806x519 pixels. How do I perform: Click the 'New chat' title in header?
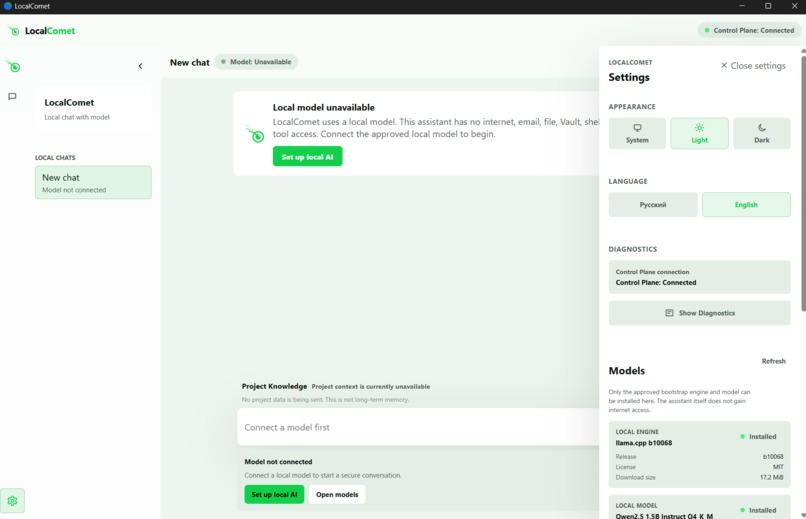190,62
